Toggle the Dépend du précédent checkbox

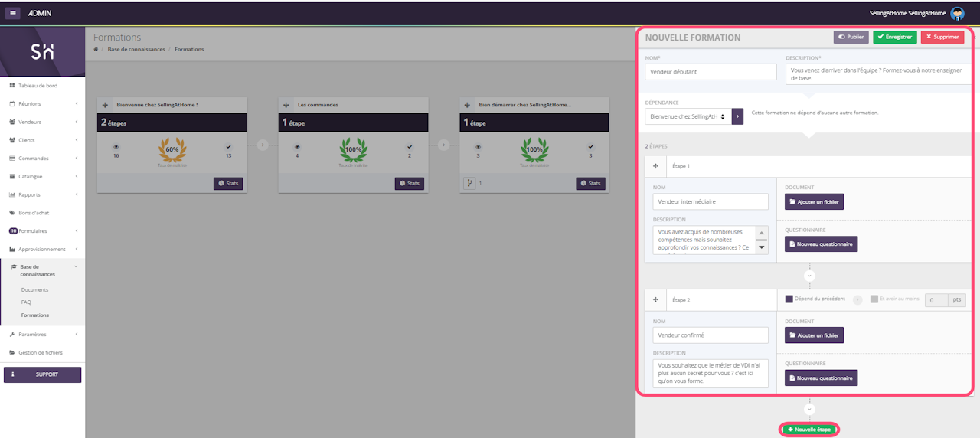pos(789,299)
